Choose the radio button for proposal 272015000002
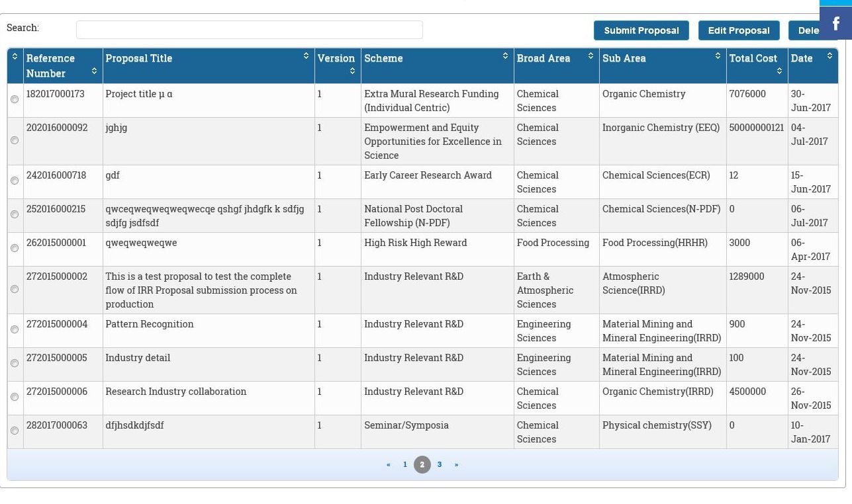 pos(15,289)
